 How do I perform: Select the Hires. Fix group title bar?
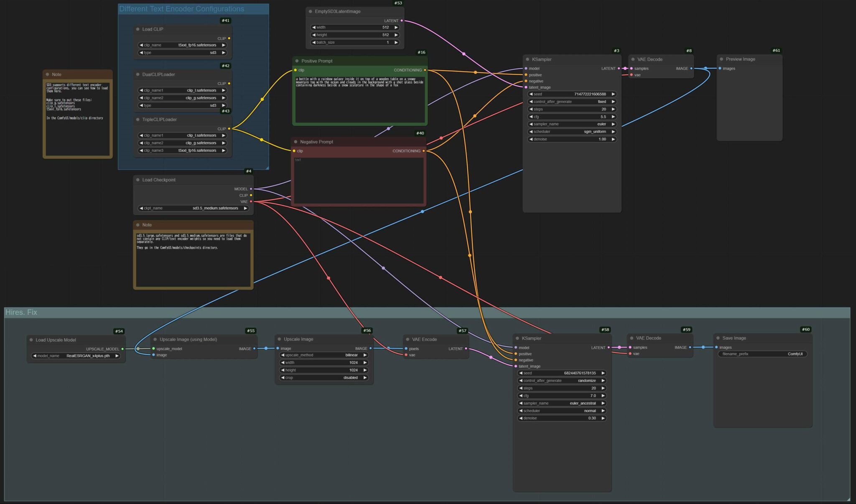pos(22,312)
